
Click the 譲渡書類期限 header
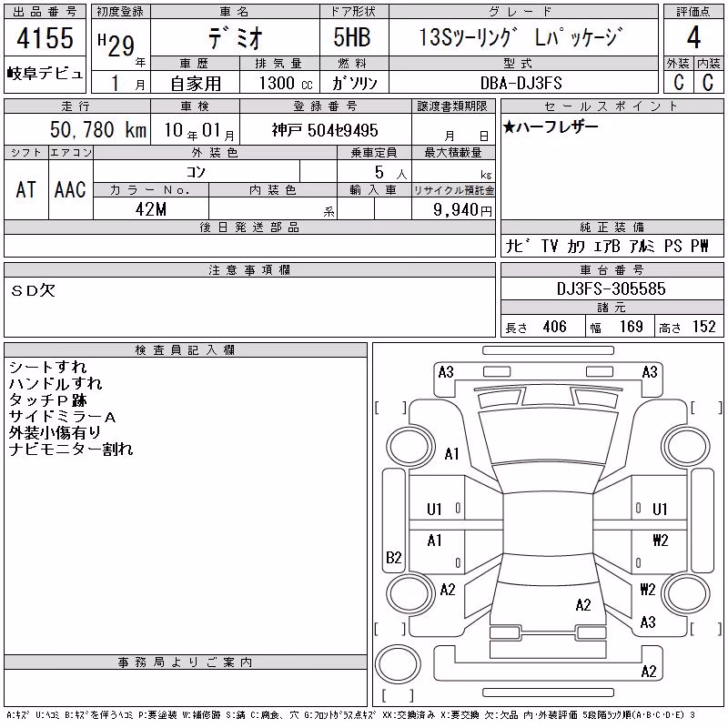point(452,106)
